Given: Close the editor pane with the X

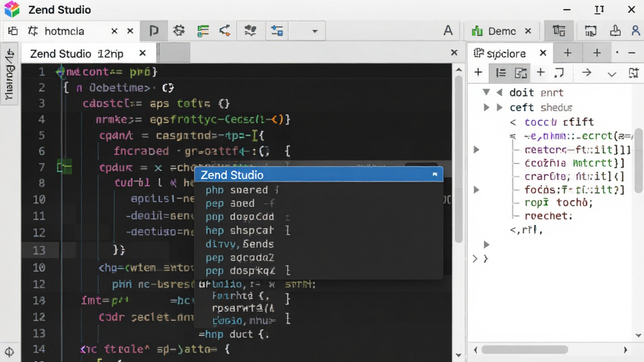Looking at the screenshot, I should pos(454,53).
